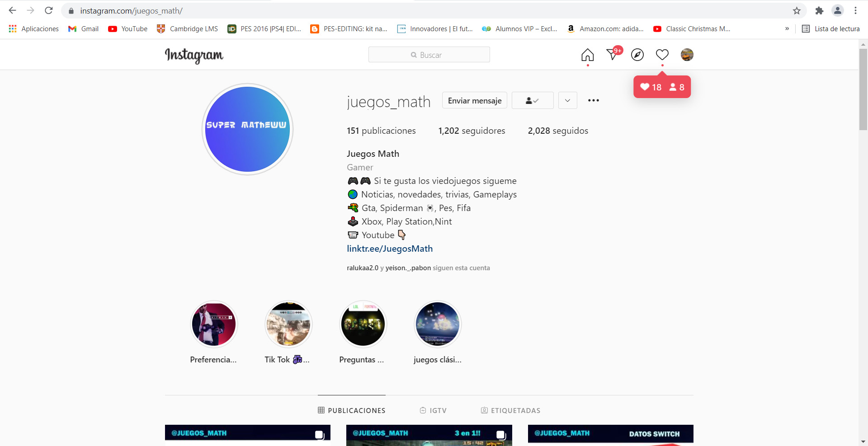Click the site lock icon
The image size is (868, 446).
71,10
